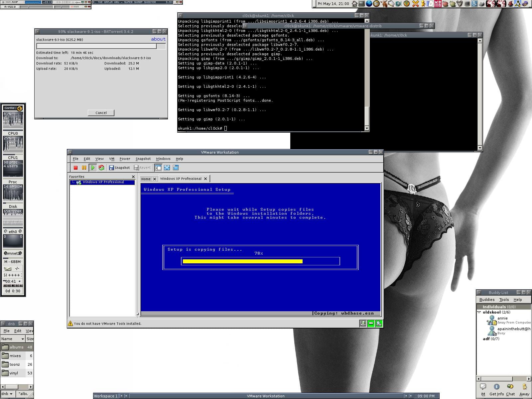Switch to the Home tab in VMware
Screen dimensions: 532x399
click(146, 179)
